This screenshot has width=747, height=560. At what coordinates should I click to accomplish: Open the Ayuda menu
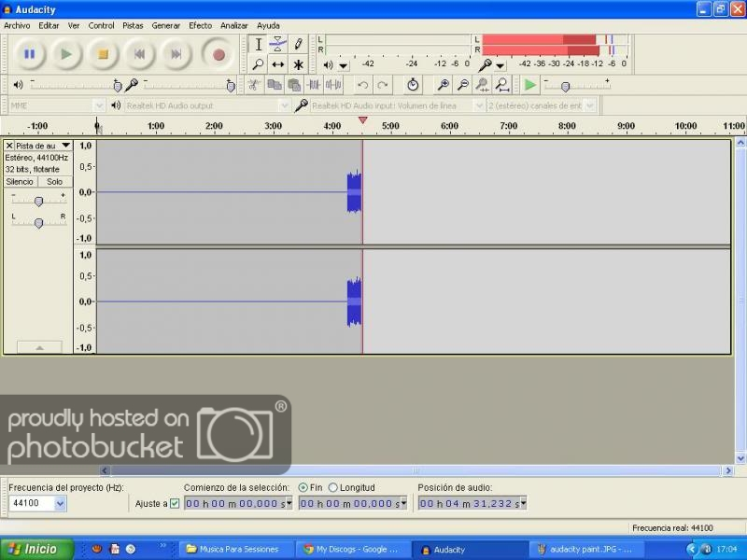click(x=268, y=26)
